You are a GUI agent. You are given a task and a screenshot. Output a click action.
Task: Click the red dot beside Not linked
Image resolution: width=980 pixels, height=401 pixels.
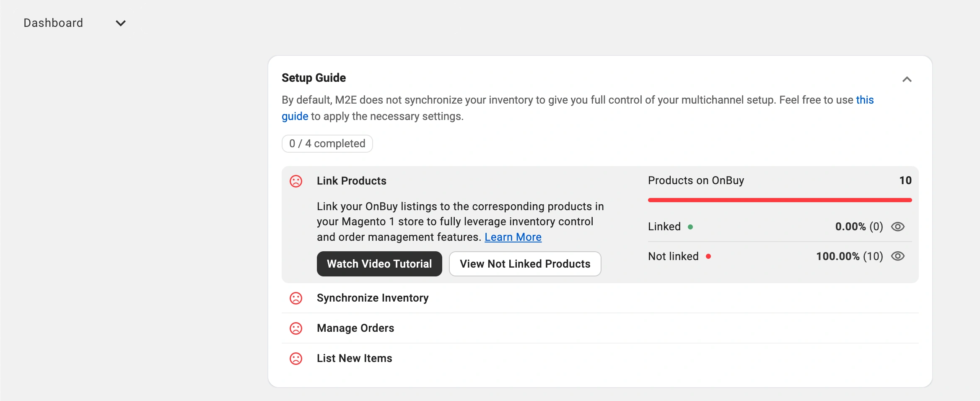pos(708,256)
